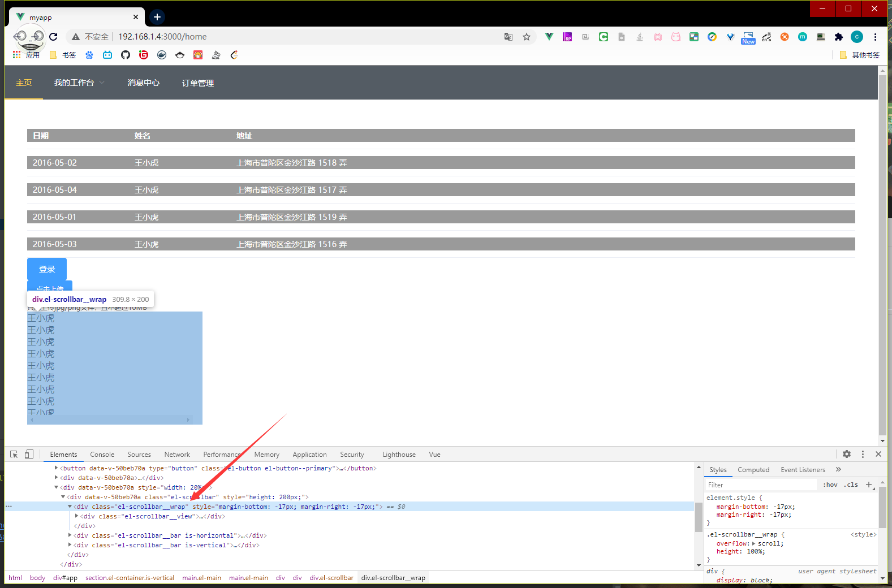Viewport: 892px width, 588px height.
Task: Expand the el-scrollbar__view div node
Action: 77,516
